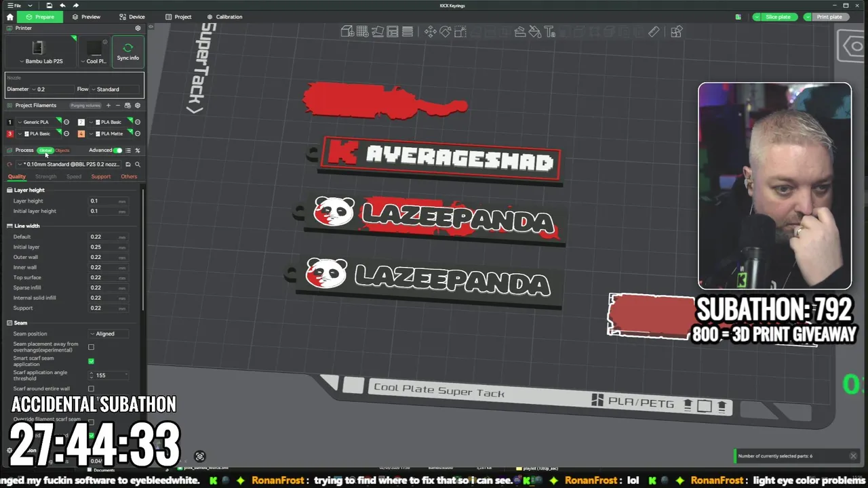
Task: Add a filament with plus icon
Action: click(108, 105)
